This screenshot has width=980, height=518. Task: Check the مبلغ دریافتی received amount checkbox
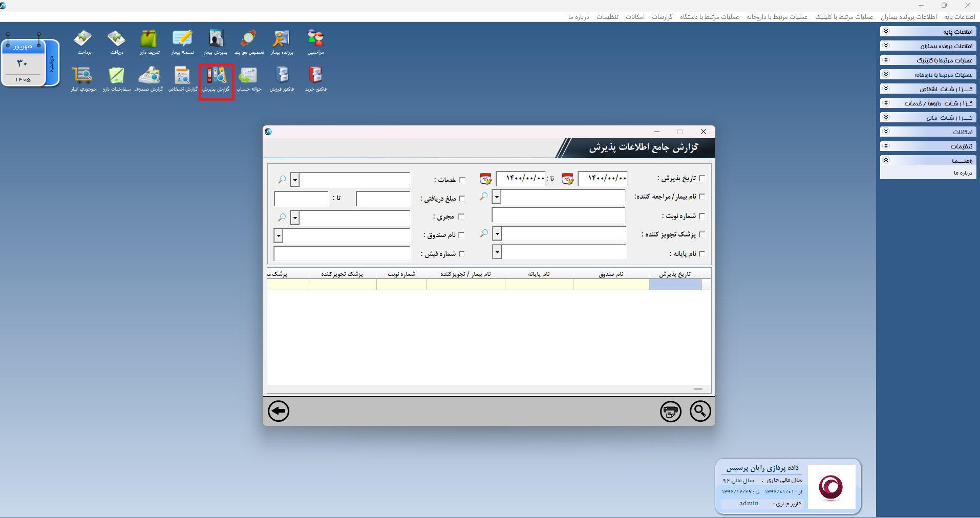(x=462, y=199)
